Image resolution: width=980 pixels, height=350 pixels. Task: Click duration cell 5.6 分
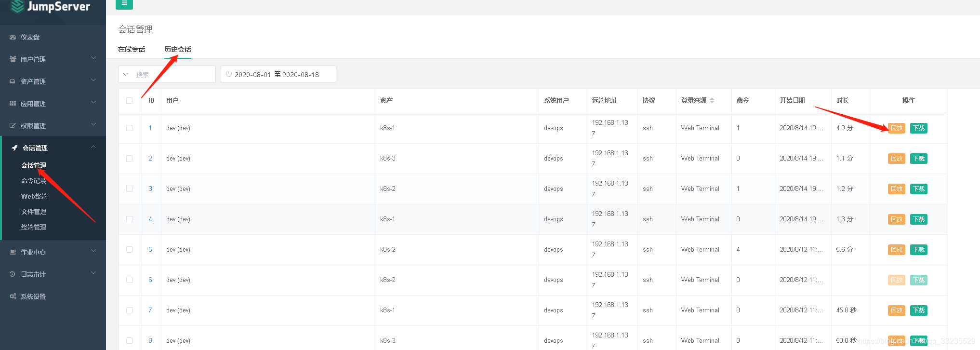pos(845,250)
